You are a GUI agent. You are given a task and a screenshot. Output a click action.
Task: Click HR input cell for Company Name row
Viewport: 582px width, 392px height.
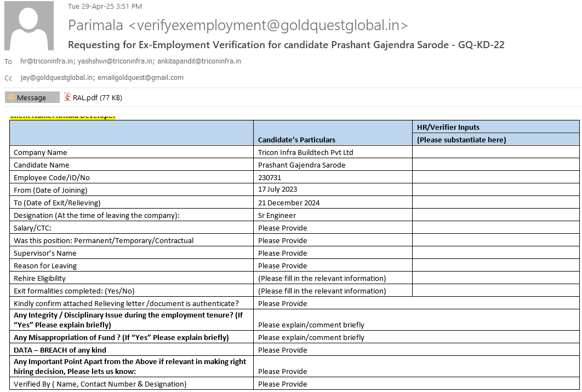click(495, 152)
